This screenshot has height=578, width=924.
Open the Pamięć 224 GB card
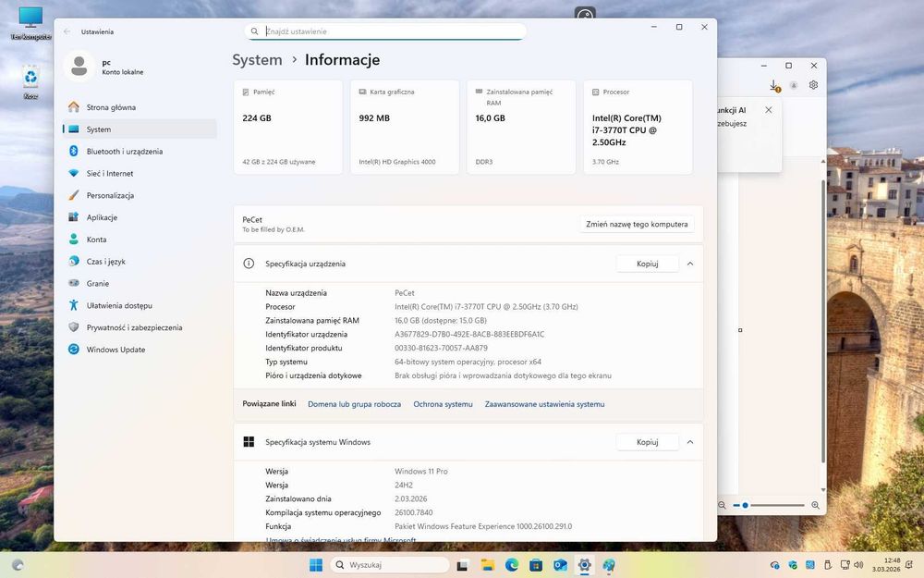coord(287,127)
